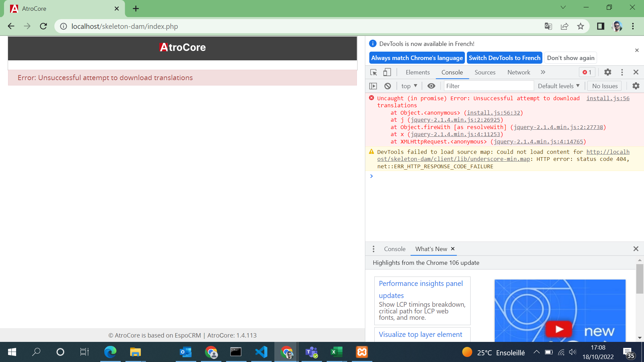Open DevTools settings gear
Screen dimensions: 644x362
pyautogui.click(x=608, y=72)
